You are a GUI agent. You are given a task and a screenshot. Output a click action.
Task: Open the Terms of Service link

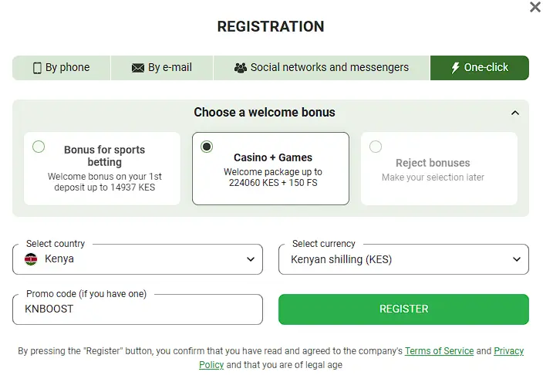coord(439,351)
